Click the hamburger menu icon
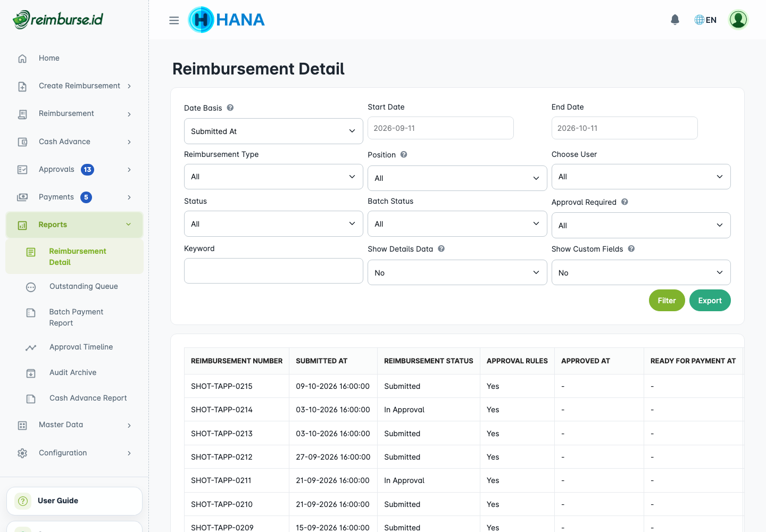 (174, 20)
